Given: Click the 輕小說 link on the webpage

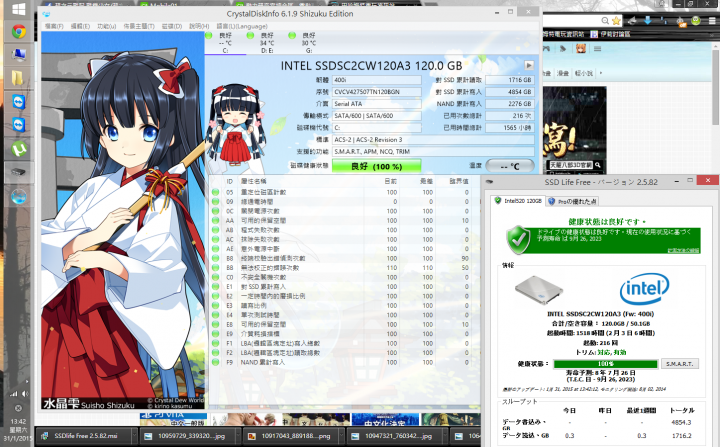Looking at the screenshot, I should tap(584, 73).
